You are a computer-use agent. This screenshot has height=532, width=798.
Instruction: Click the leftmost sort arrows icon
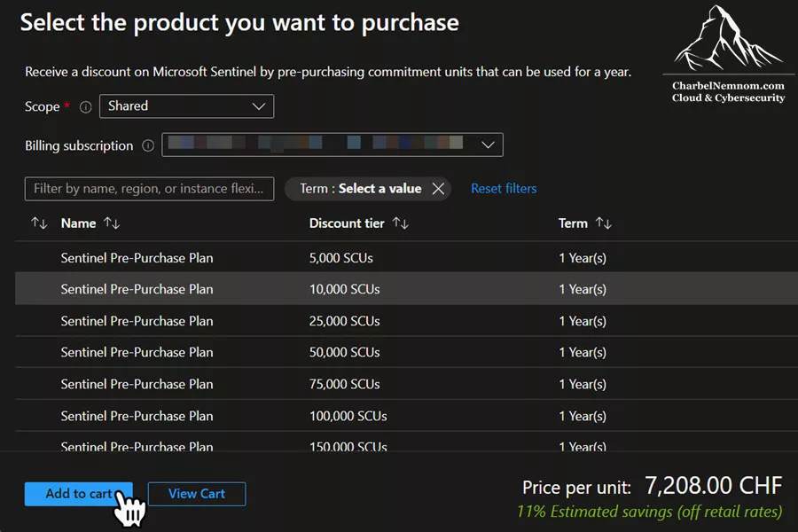pyautogui.click(x=39, y=223)
